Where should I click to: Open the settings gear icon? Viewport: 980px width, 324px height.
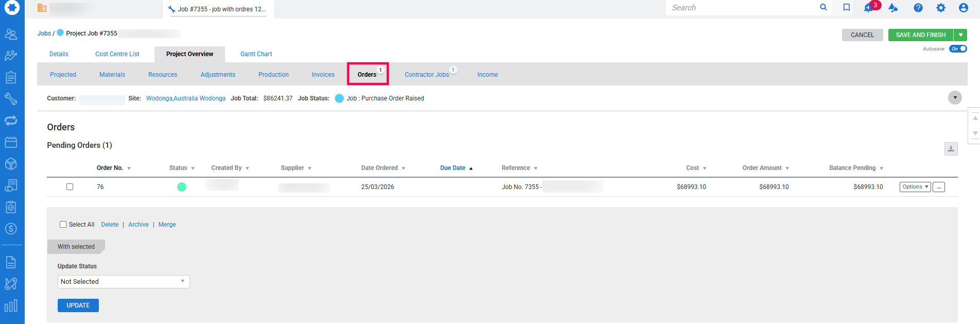pos(940,8)
